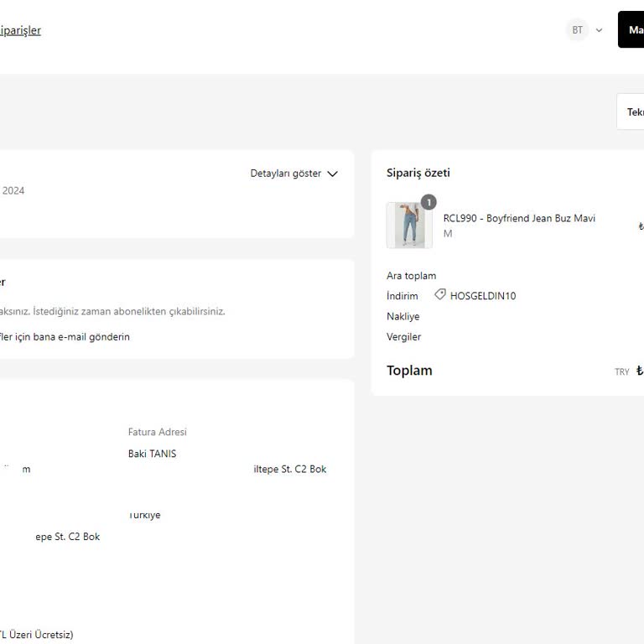Image resolution: width=644 pixels, height=644 pixels.
Task: Click the Nakliye shipping row label
Action: pyautogui.click(x=402, y=316)
